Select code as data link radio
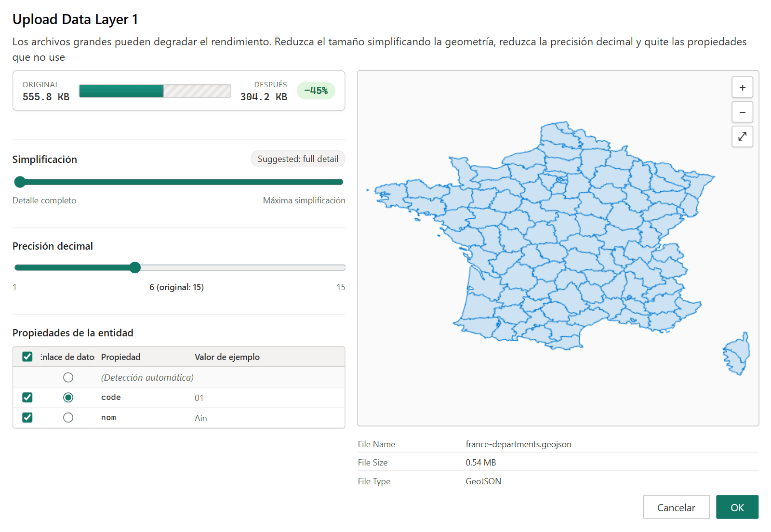The height and width of the screenshot is (532, 771). coord(68,397)
